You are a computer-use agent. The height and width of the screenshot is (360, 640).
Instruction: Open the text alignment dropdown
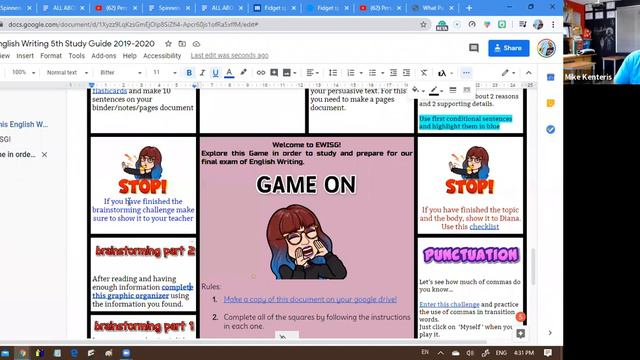(x=312, y=73)
